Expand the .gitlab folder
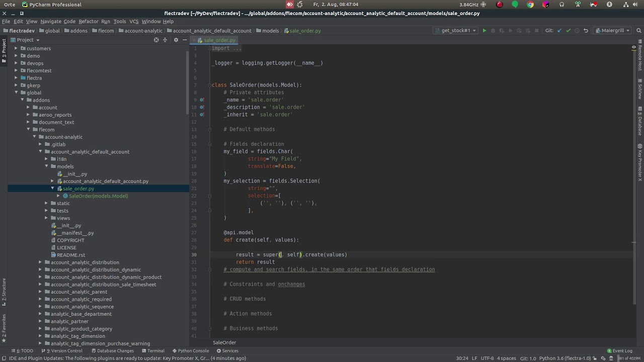Image resolution: width=644 pixels, height=362 pixels. [x=40, y=144]
